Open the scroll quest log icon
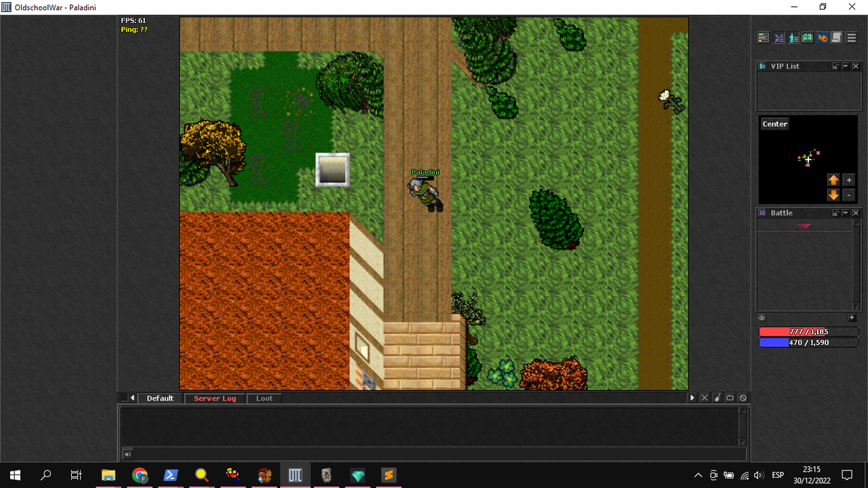 pyautogui.click(x=837, y=38)
